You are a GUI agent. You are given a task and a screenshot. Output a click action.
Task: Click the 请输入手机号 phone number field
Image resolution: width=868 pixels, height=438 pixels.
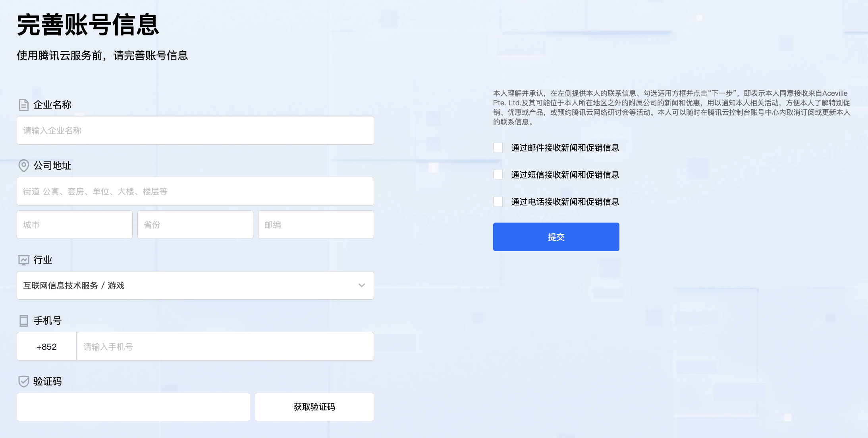pos(225,347)
